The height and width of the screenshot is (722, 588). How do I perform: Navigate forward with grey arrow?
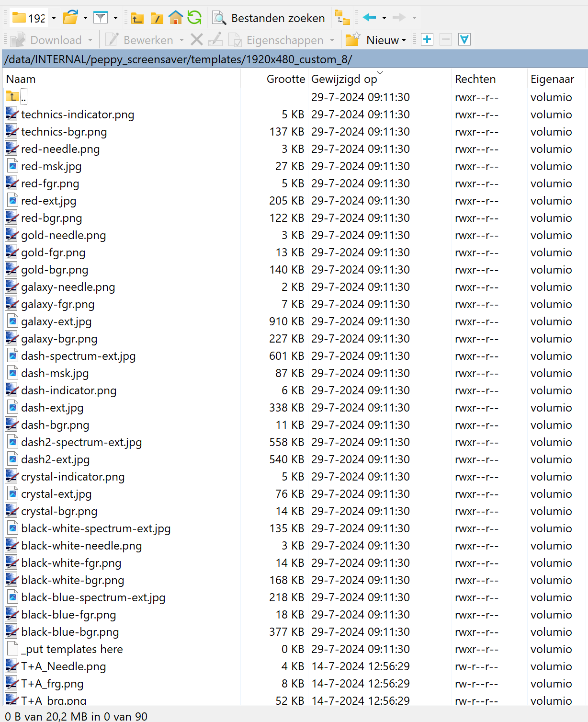click(x=399, y=18)
